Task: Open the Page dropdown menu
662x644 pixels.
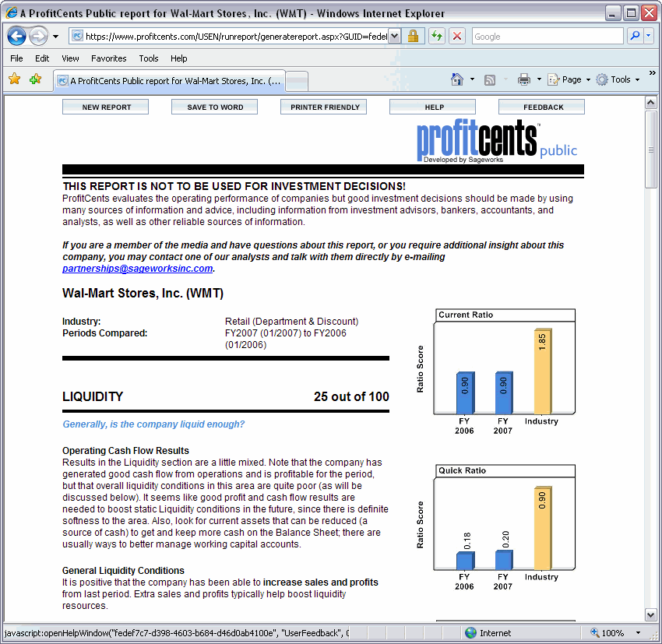Action: pos(570,79)
